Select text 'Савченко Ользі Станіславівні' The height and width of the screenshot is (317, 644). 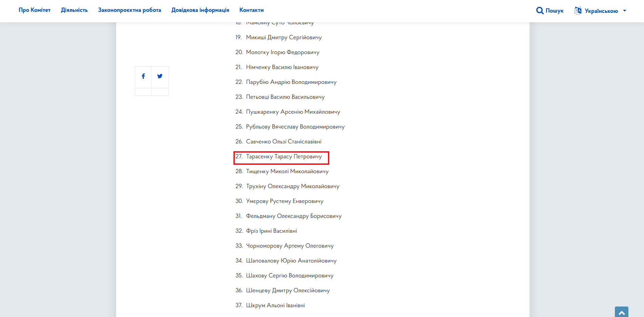click(284, 142)
